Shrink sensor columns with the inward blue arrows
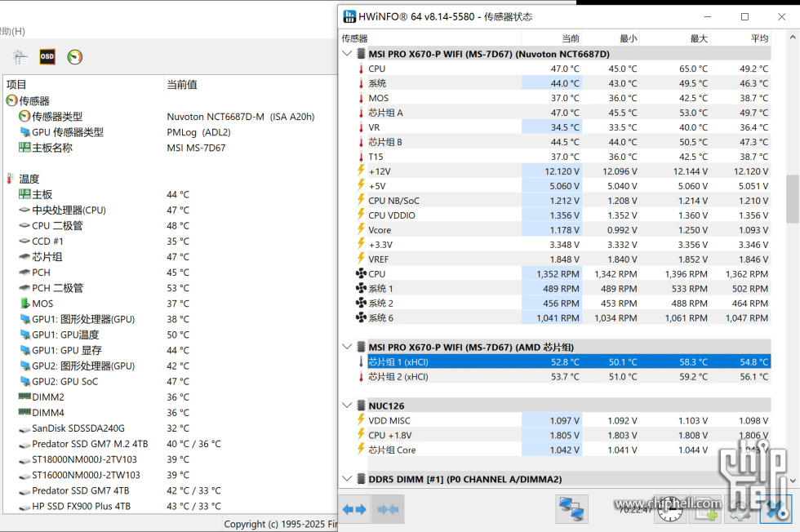Viewport: 800px width, 532px height. (388, 509)
